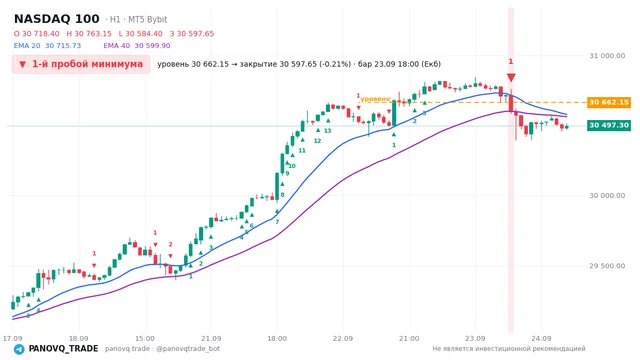Click the 17.09 date axis label

point(12,338)
